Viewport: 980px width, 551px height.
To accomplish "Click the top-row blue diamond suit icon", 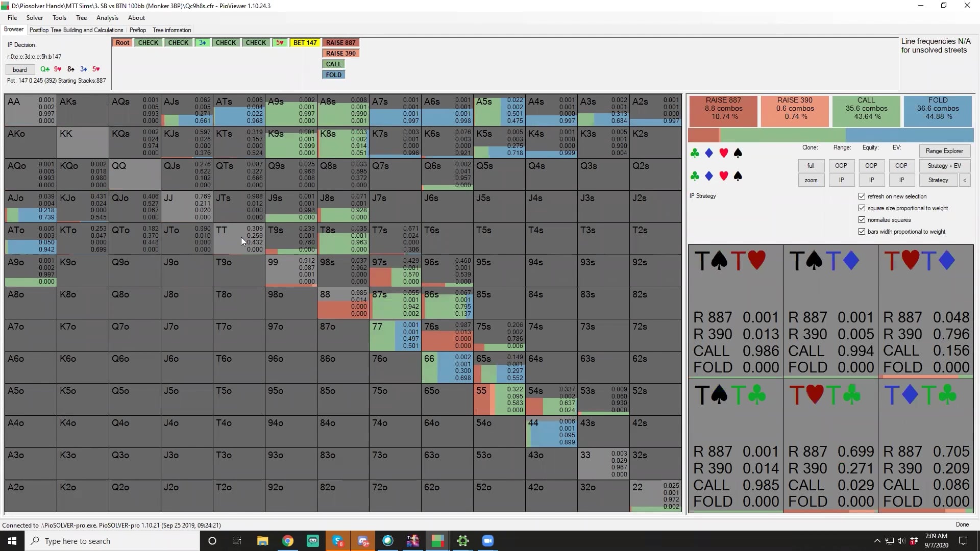I will coord(709,153).
